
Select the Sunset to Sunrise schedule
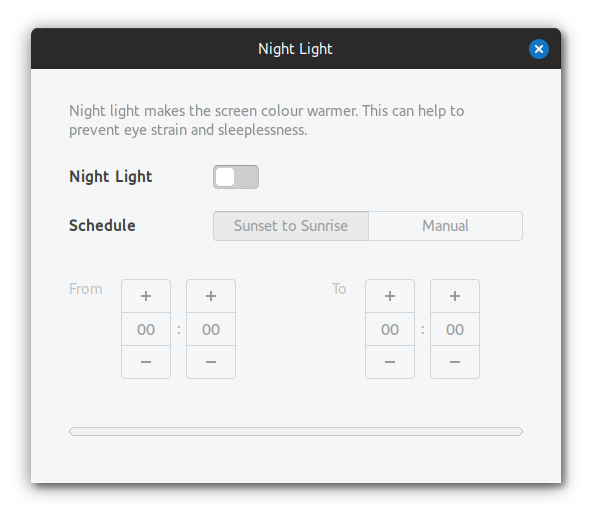point(291,226)
